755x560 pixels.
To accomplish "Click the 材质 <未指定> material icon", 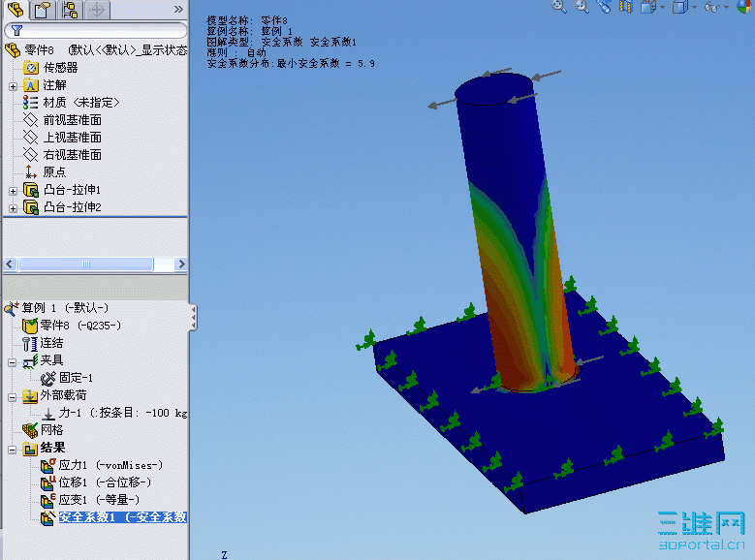I will (x=31, y=103).
